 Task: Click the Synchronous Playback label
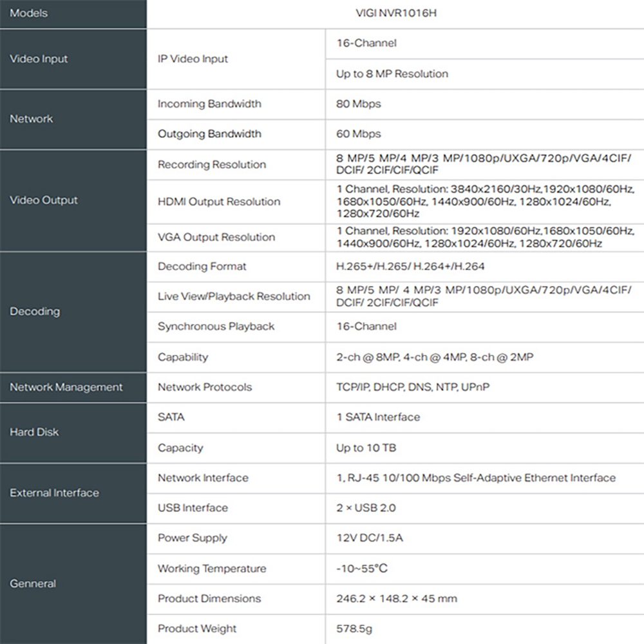click(216, 327)
